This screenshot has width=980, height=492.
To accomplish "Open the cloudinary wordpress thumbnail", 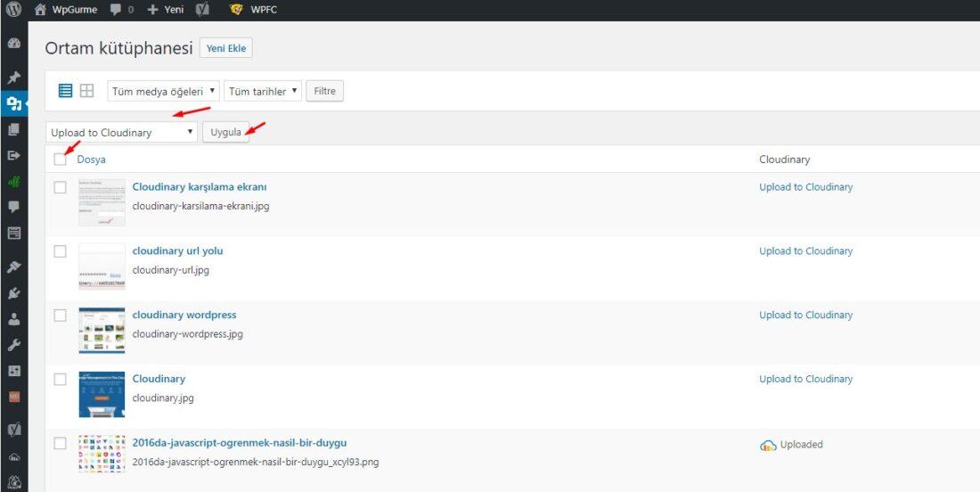I will tap(102, 330).
